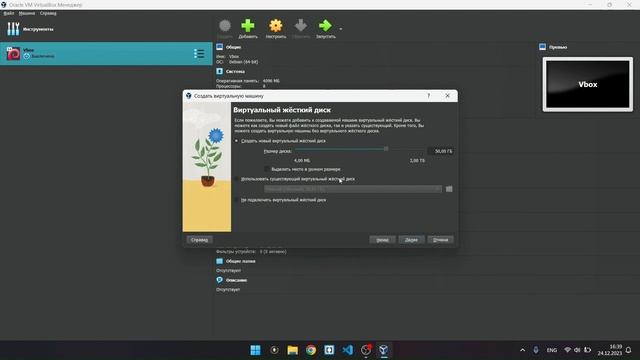The image size is (640, 360).
Task: Open the Файл menu
Action: [x=9, y=13]
